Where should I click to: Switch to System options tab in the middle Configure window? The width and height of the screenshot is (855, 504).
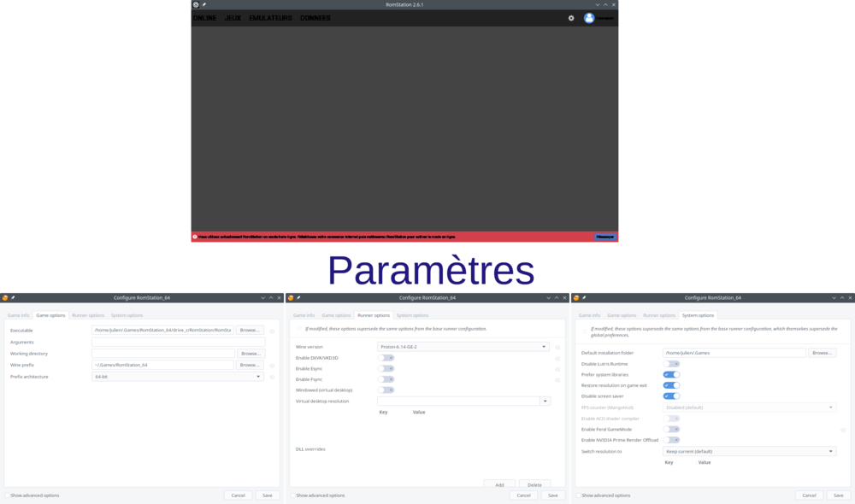coord(412,315)
